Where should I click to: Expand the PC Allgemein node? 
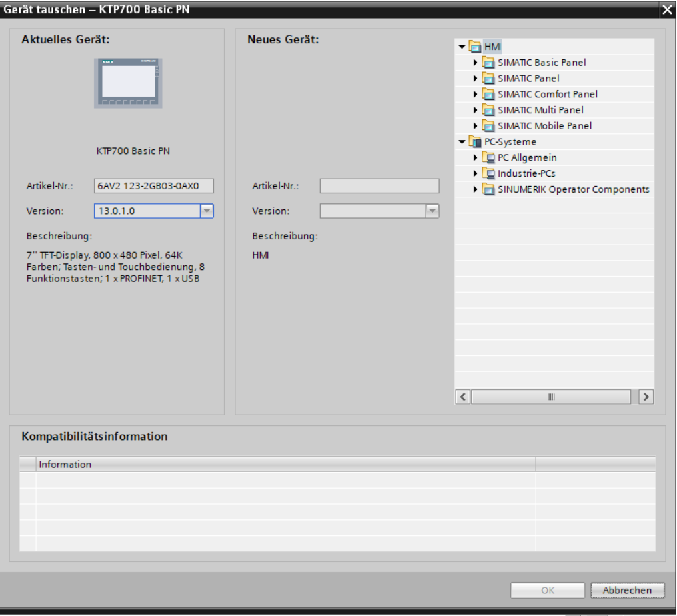click(475, 158)
